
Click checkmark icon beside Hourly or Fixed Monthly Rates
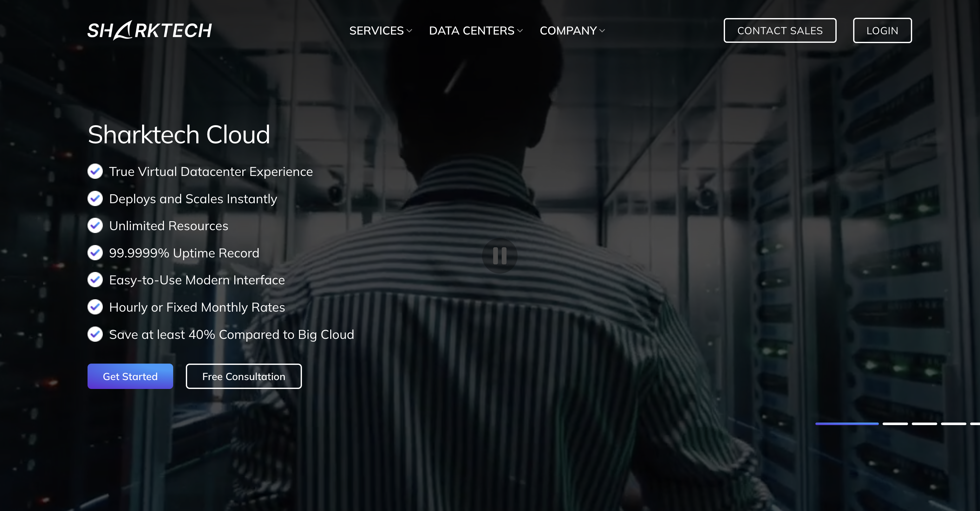pos(95,307)
